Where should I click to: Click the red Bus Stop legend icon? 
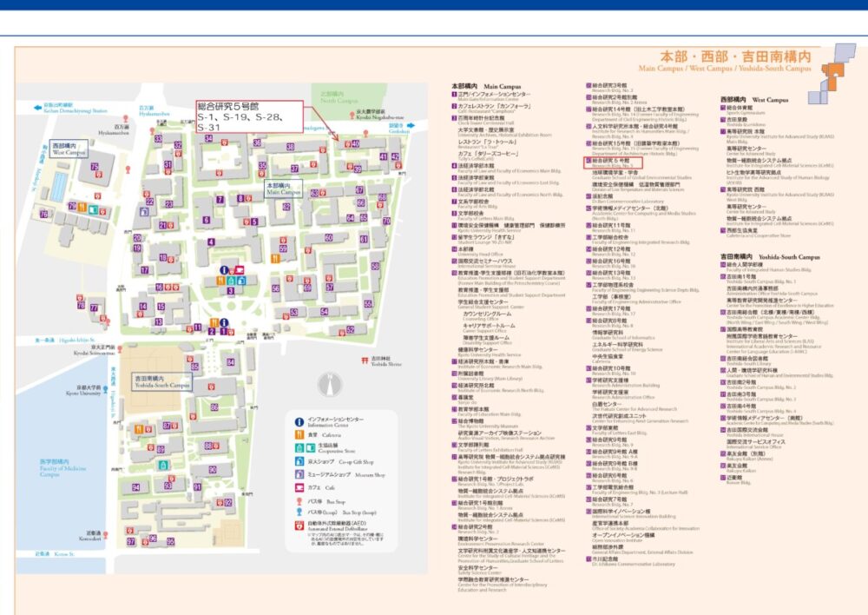point(298,503)
